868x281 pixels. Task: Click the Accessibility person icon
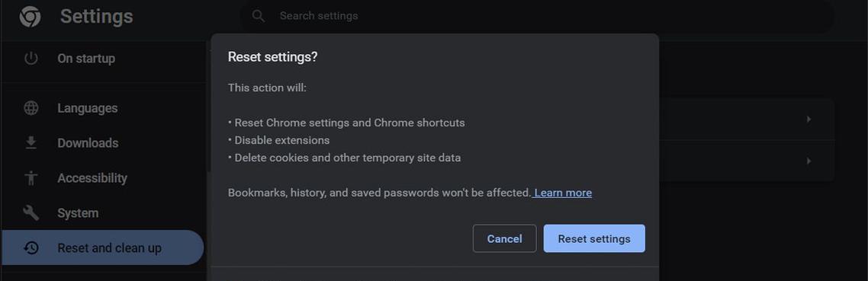pos(31,177)
